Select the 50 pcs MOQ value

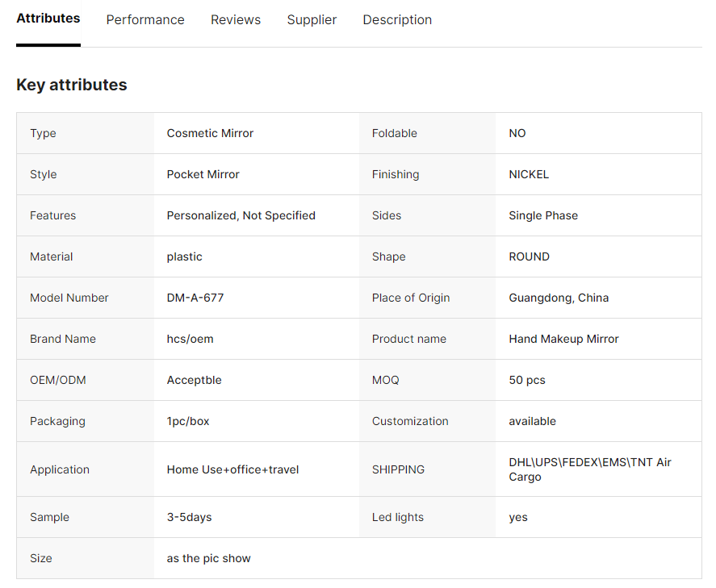coord(527,381)
